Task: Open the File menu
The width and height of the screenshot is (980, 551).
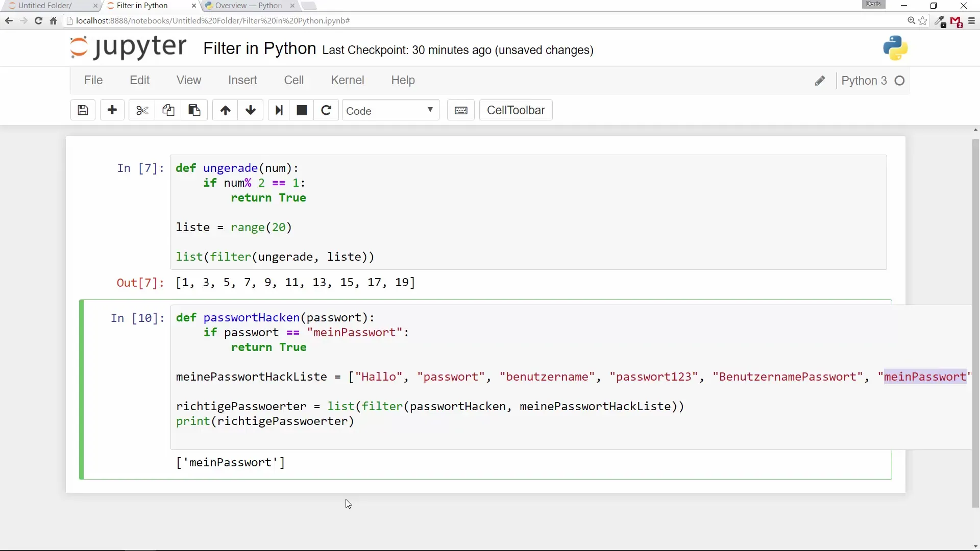Action: tap(93, 80)
